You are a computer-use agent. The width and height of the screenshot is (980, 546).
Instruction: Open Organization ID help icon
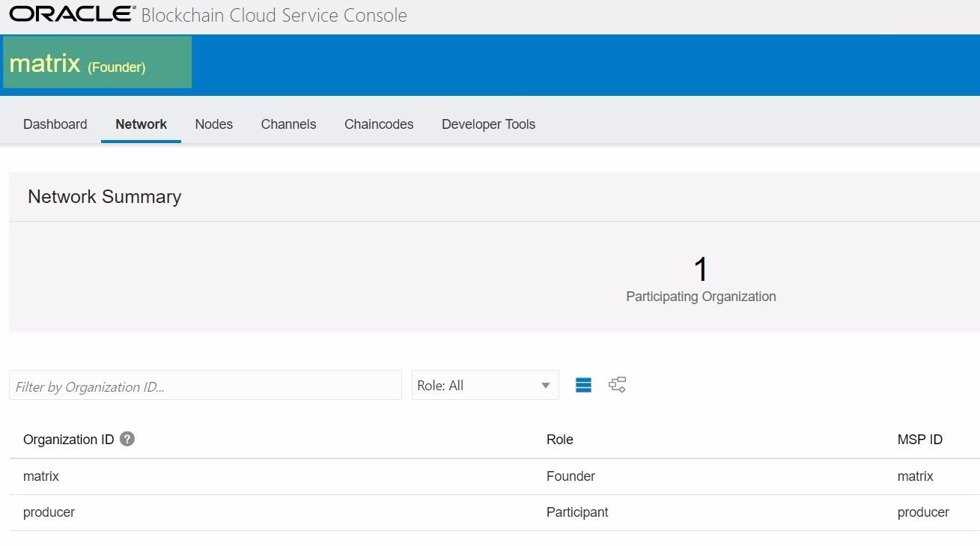tap(127, 439)
